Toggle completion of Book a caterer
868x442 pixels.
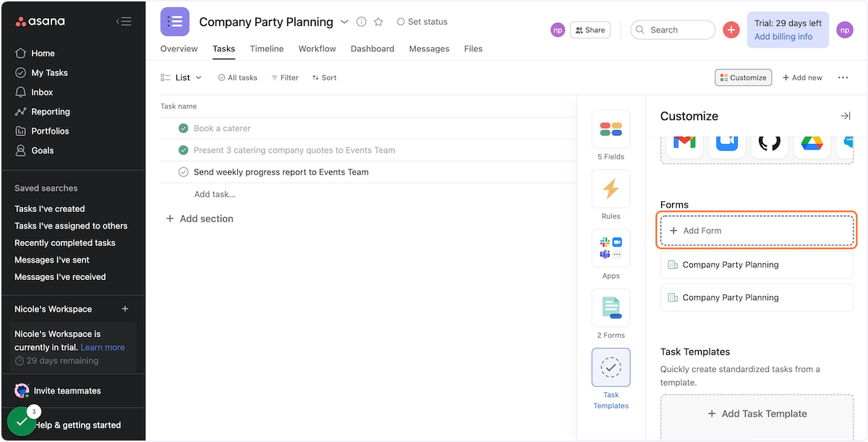[x=183, y=128]
